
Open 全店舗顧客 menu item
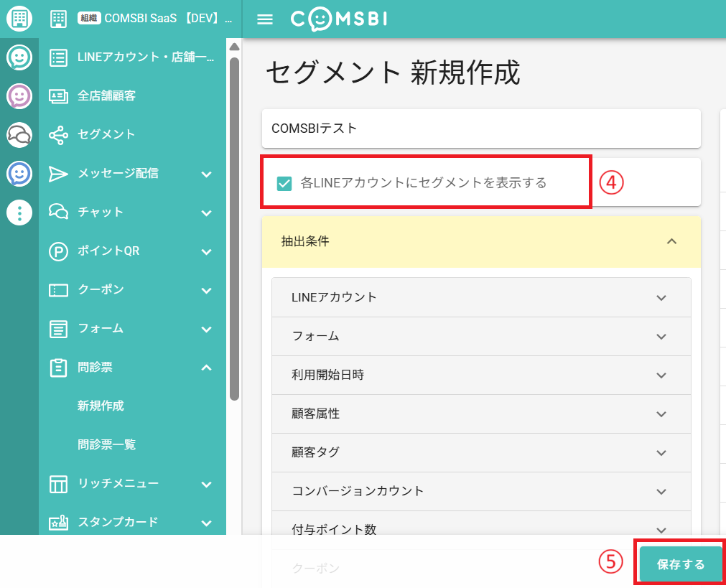[132, 95]
